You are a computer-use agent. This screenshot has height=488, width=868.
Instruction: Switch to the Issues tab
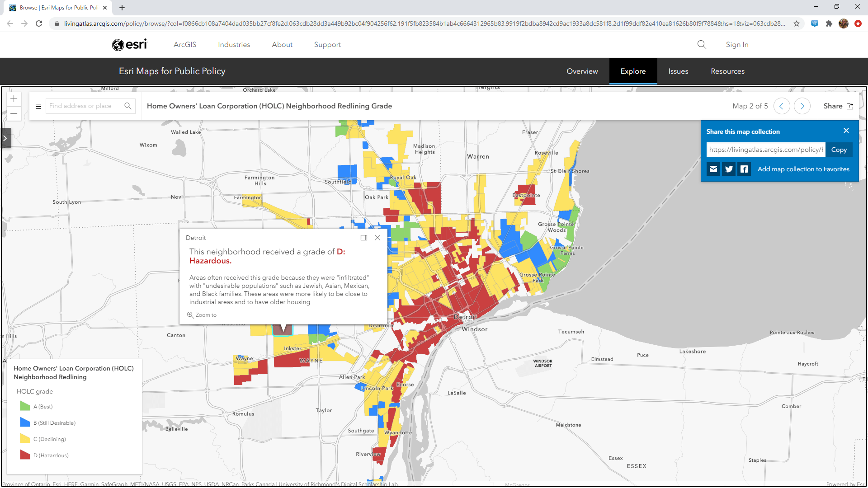click(x=678, y=71)
